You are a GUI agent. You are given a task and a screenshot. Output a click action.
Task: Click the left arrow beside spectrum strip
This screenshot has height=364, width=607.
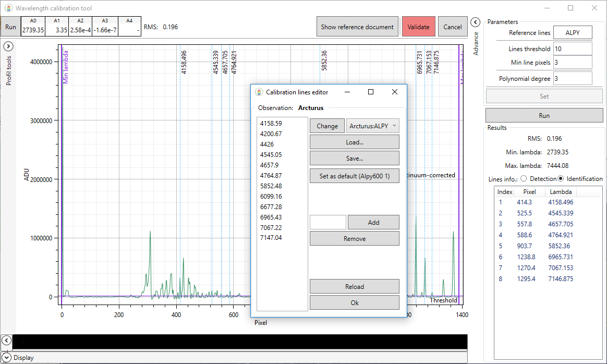(6, 341)
